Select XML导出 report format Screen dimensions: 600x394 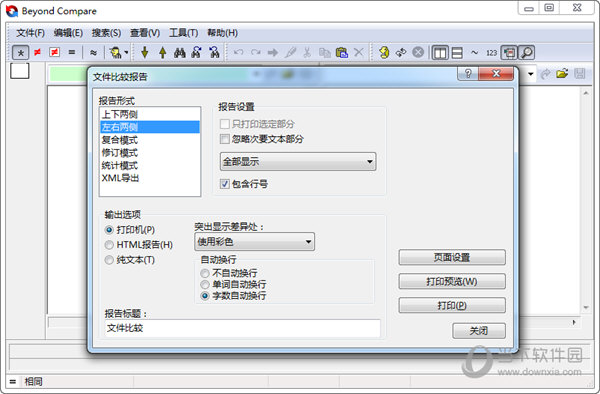[150, 178]
